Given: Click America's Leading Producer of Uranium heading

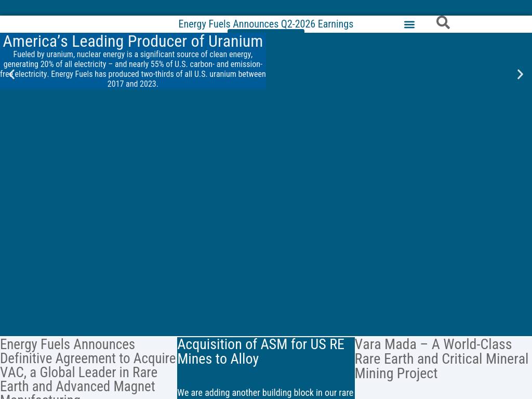Looking at the screenshot, I should tap(132, 41).
